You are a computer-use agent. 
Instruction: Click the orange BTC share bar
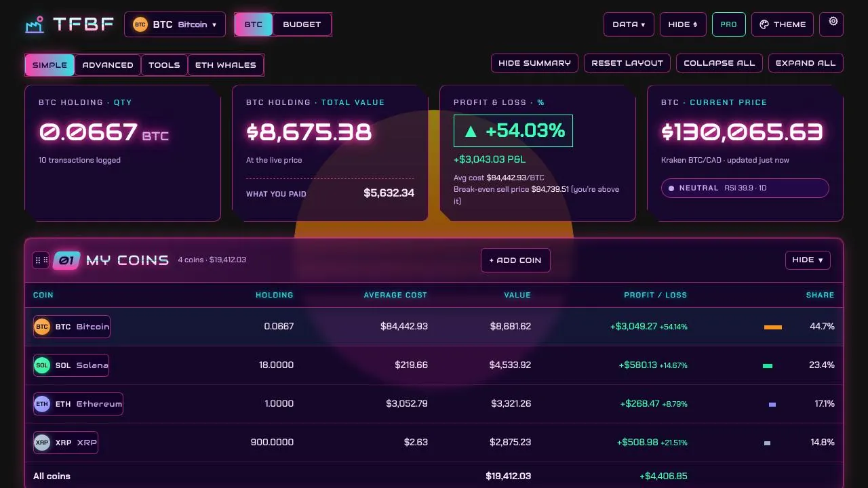pyautogui.click(x=773, y=327)
